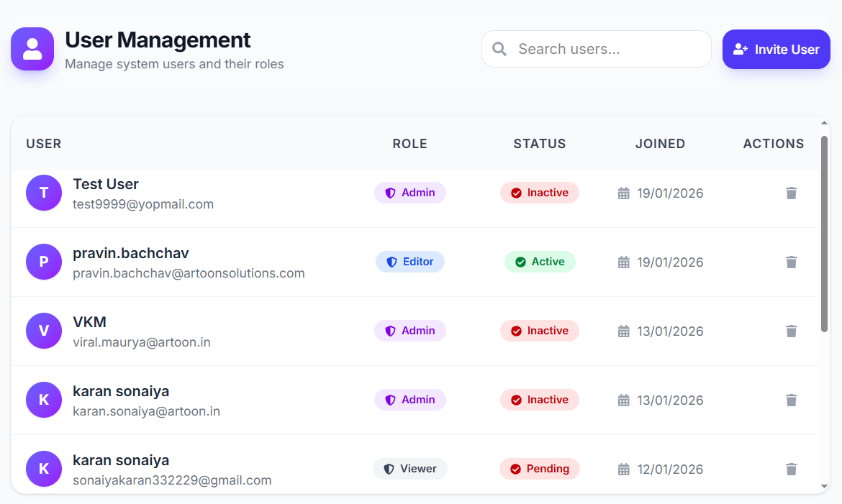Click the Invite User button

[x=776, y=49]
